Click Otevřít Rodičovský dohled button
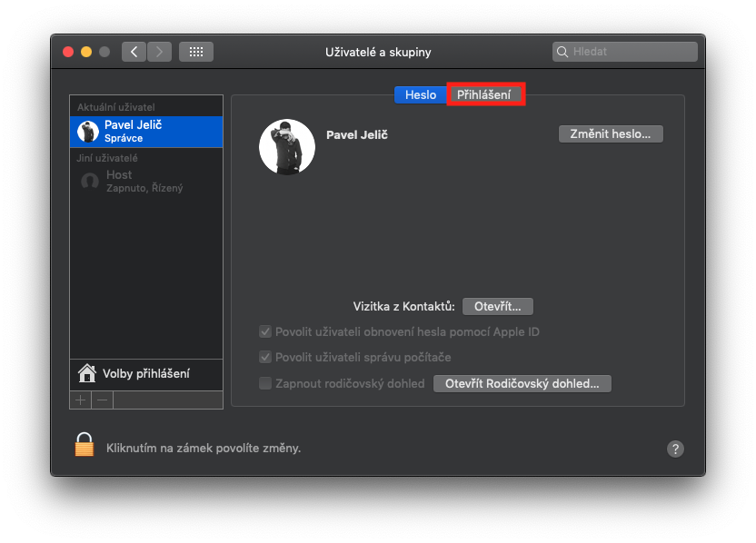 point(522,383)
